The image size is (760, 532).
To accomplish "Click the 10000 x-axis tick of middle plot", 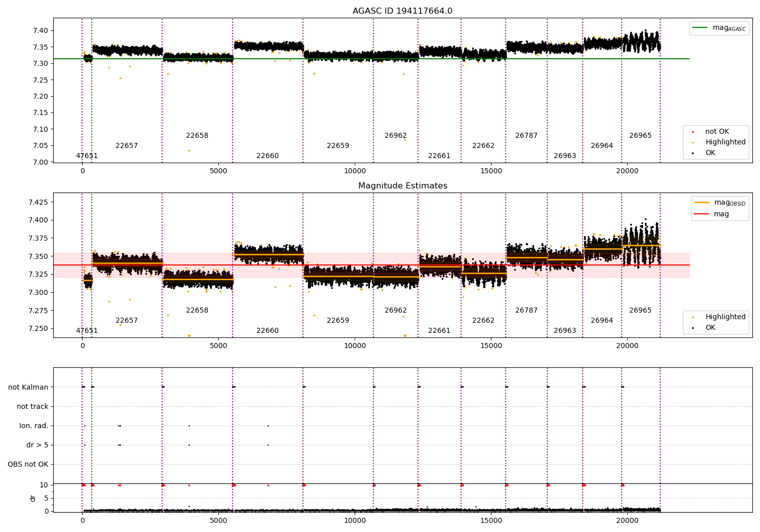I will click(355, 346).
